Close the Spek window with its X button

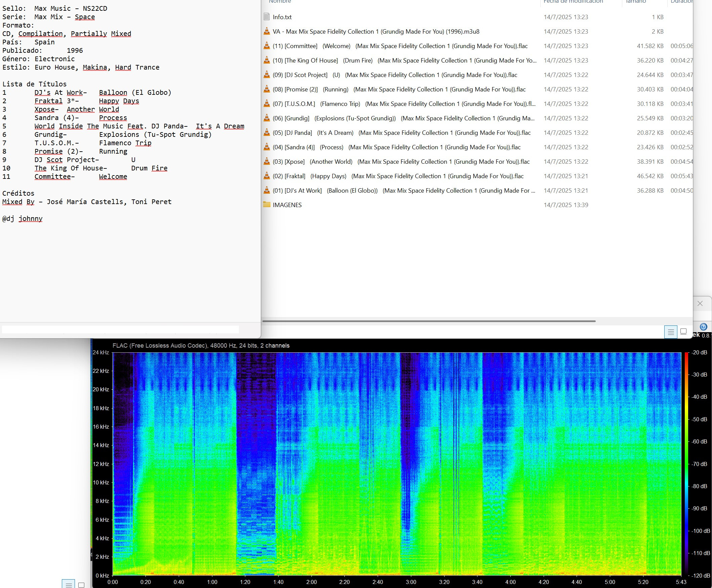click(x=700, y=304)
